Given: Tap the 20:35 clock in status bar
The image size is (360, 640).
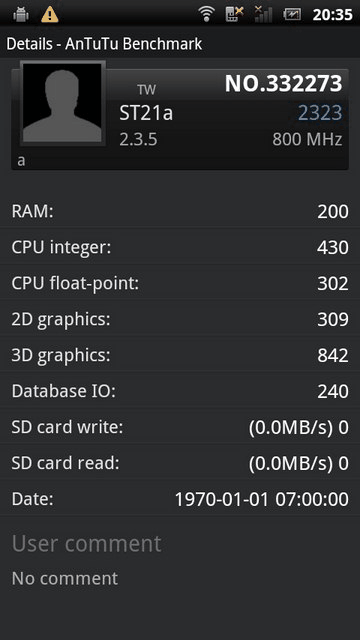Looking at the screenshot, I should click(332, 15).
